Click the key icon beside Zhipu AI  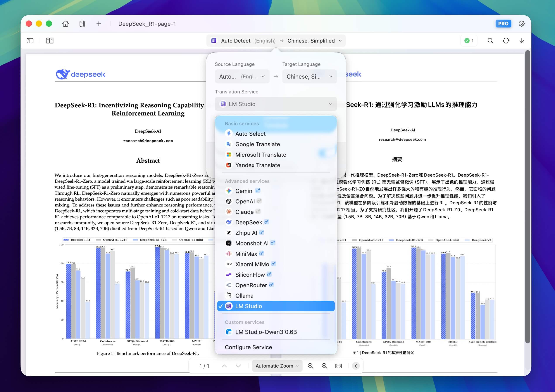[x=262, y=232]
